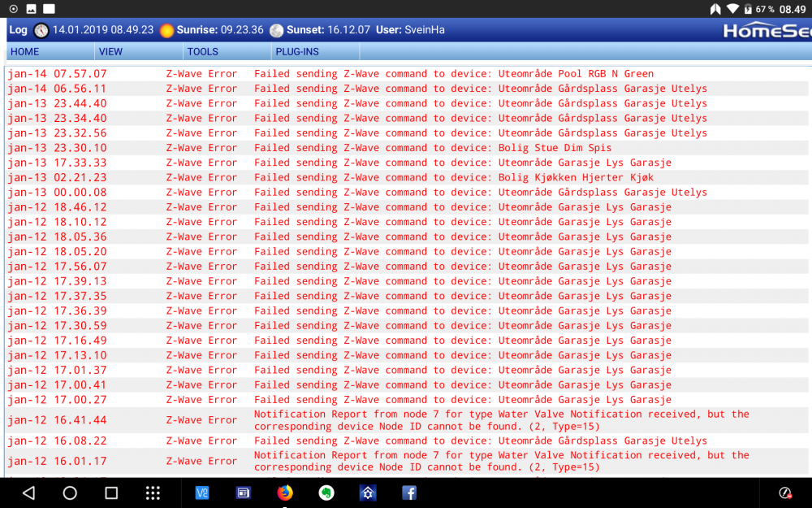Expand the TOOLS menu
Viewport: 812px width, 508px height.
(204, 51)
